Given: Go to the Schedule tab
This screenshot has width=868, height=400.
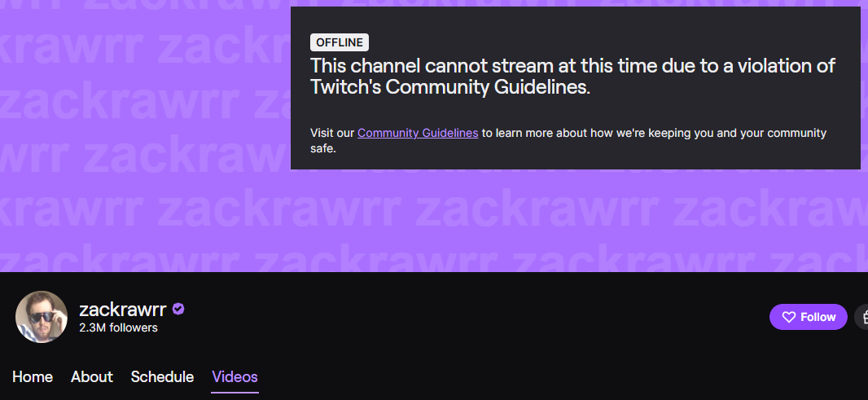Looking at the screenshot, I should coord(162,376).
